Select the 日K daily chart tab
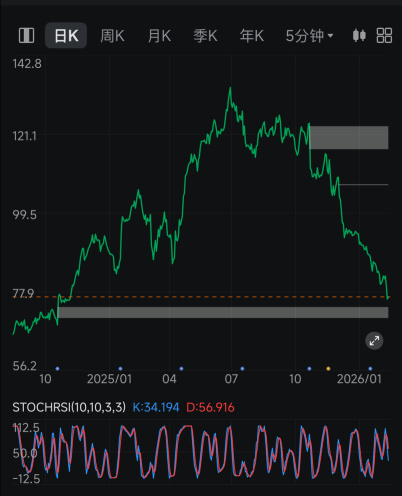The image size is (402, 496). click(x=66, y=35)
